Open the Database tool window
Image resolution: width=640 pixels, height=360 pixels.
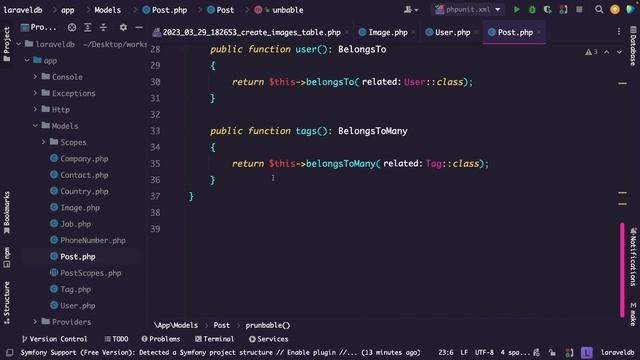click(633, 46)
